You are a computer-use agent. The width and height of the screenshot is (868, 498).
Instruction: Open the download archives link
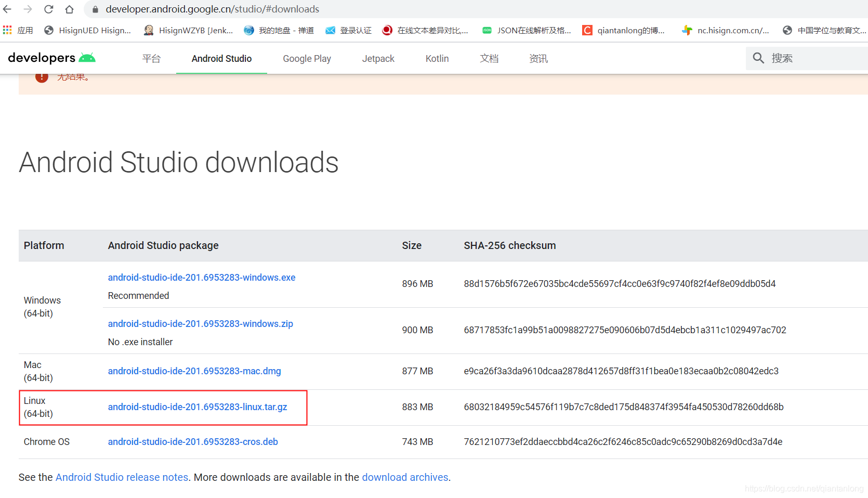pyautogui.click(x=405, y=477)
